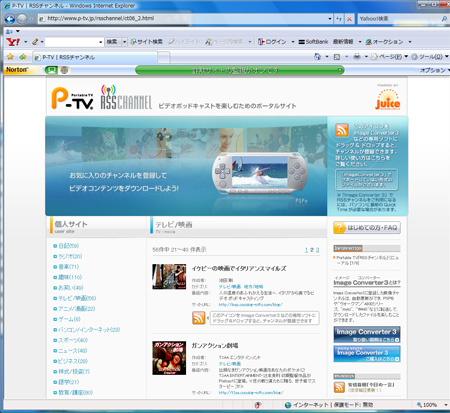Click the Print icon in IE toolbar
The height and width of the screenshot is (413, 450).
(x=357, y=57)
